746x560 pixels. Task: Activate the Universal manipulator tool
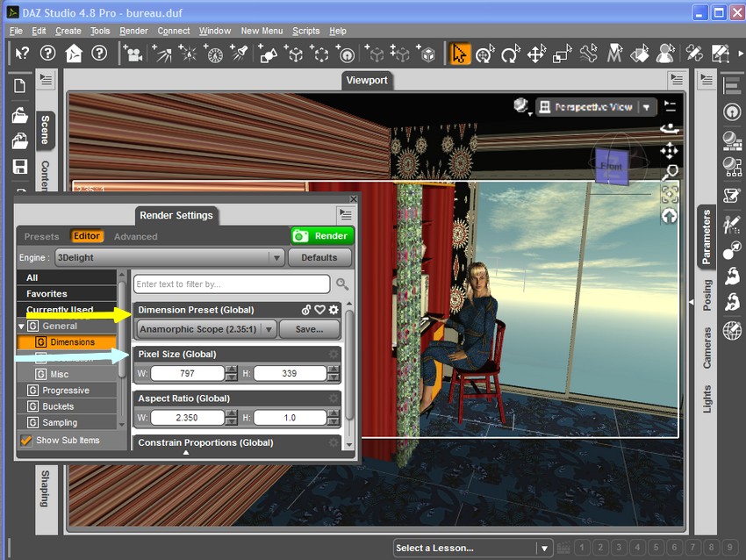pos(484,54)
